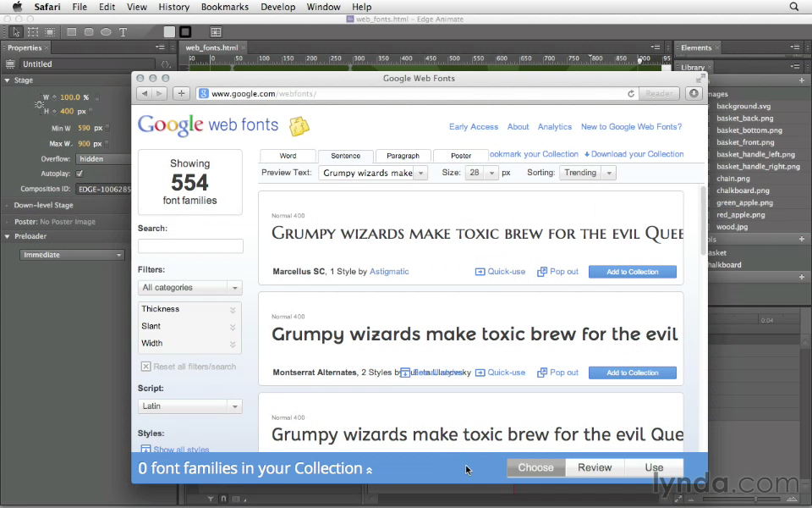
Task: Add an asset with the Library plus icon
Action: click(x=802, y=80)
